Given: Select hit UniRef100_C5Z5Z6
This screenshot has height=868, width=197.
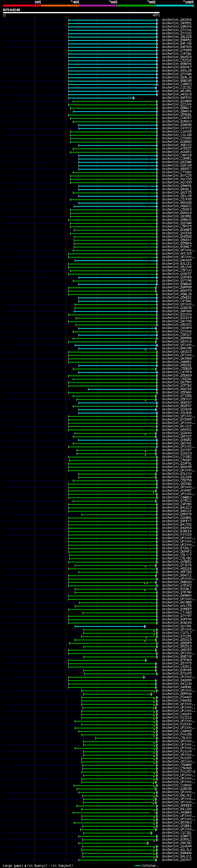Looking at the screenshot, I should click(x=177, y=61).
